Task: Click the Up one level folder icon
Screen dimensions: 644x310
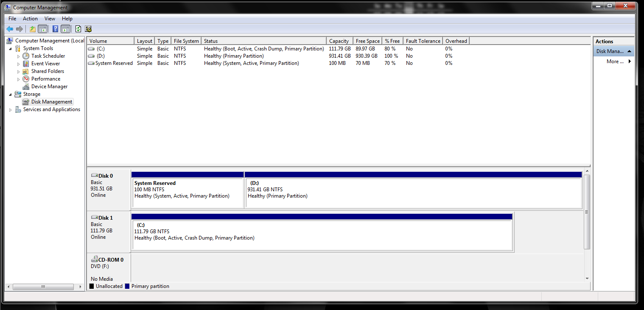Action: click(33, 29)
